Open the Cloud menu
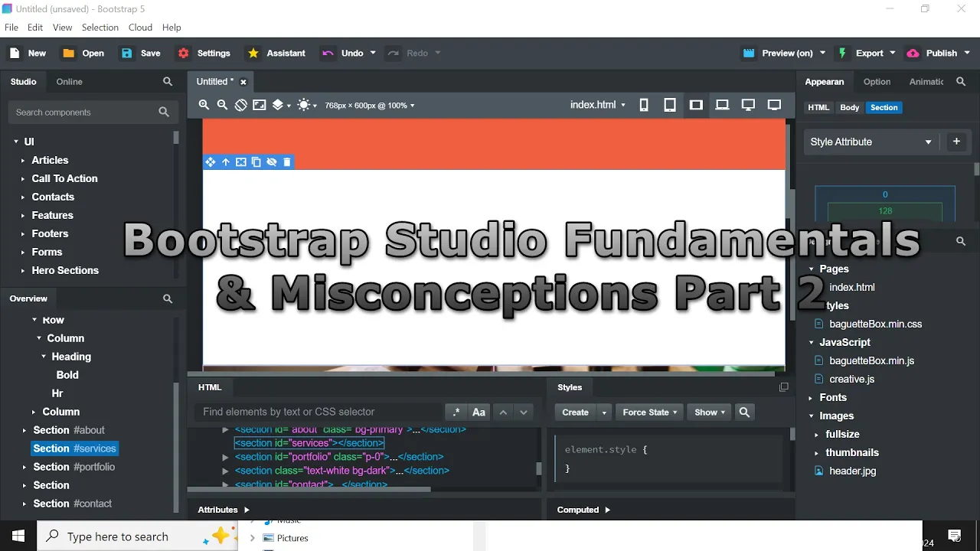 (140, 28)
